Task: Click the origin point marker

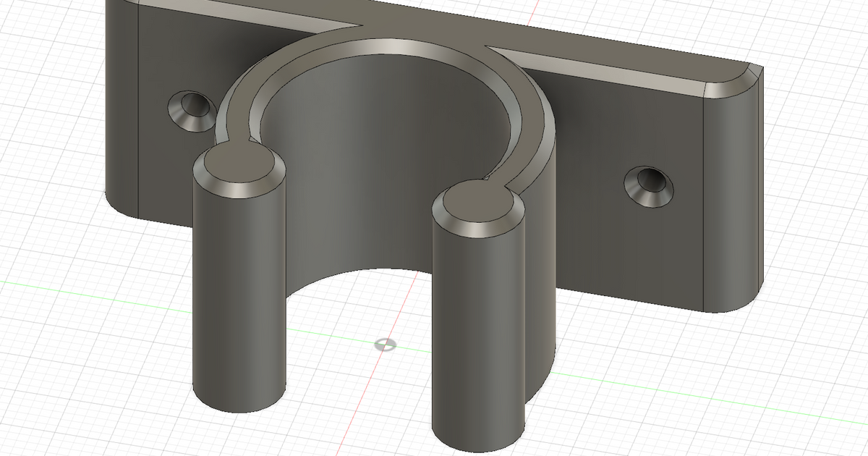Action: [x=386, y=345]
